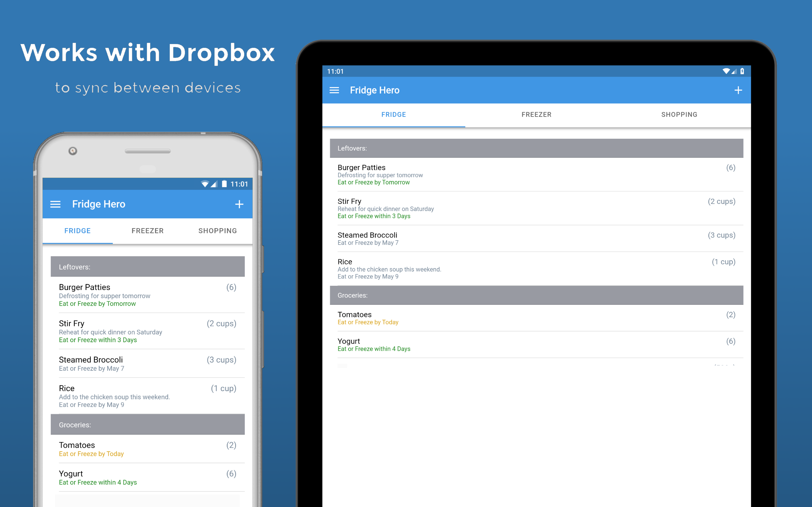The image size is (812, 507).
Task: Click the Groceries header on phone
Action: (147, 425)
